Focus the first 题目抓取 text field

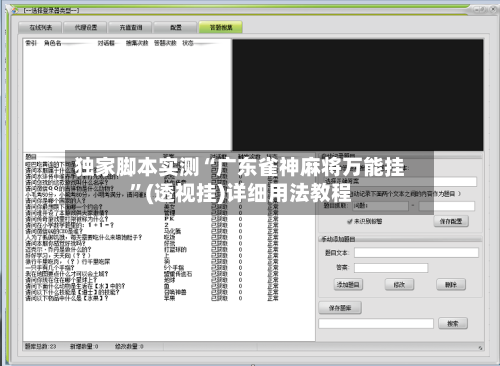[x=380, y=206]
